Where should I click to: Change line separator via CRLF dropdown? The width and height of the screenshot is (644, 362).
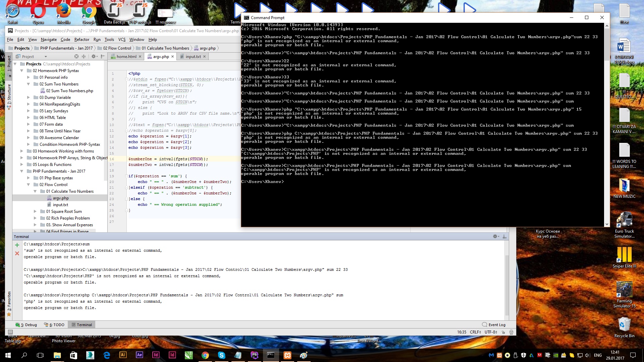[x=476, y=332]
